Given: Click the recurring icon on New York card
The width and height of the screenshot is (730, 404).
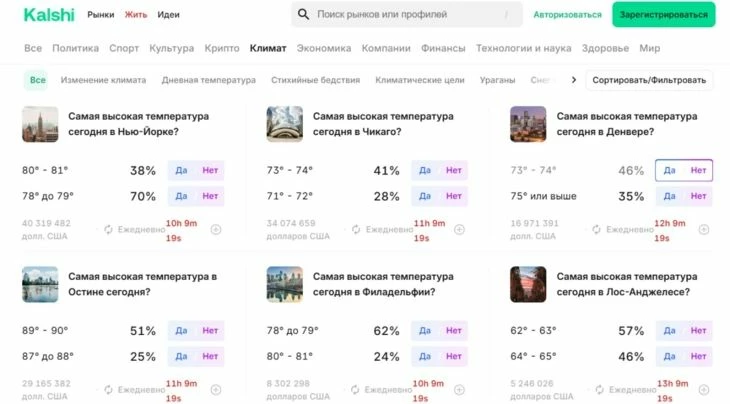Looking at the screenshot, I should coord(108,229).
